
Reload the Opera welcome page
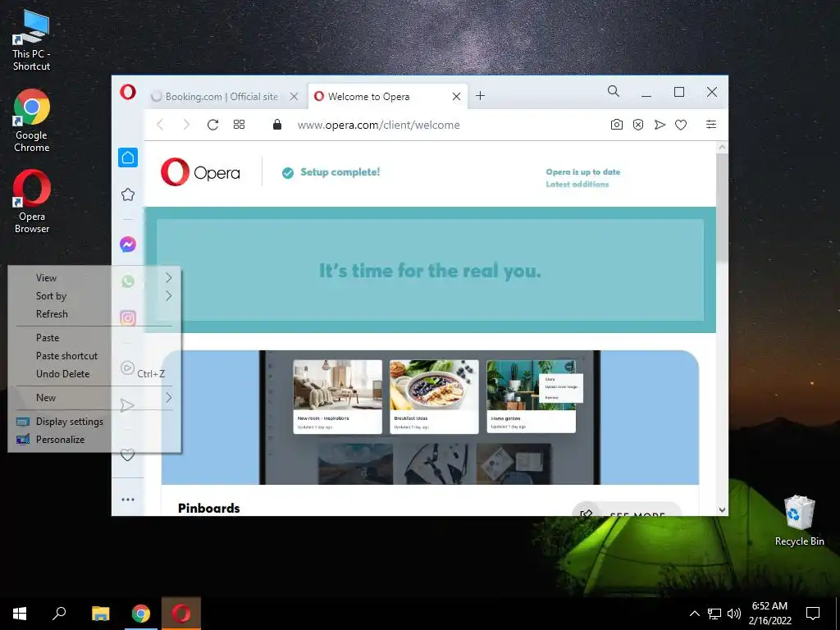[212, 125]
